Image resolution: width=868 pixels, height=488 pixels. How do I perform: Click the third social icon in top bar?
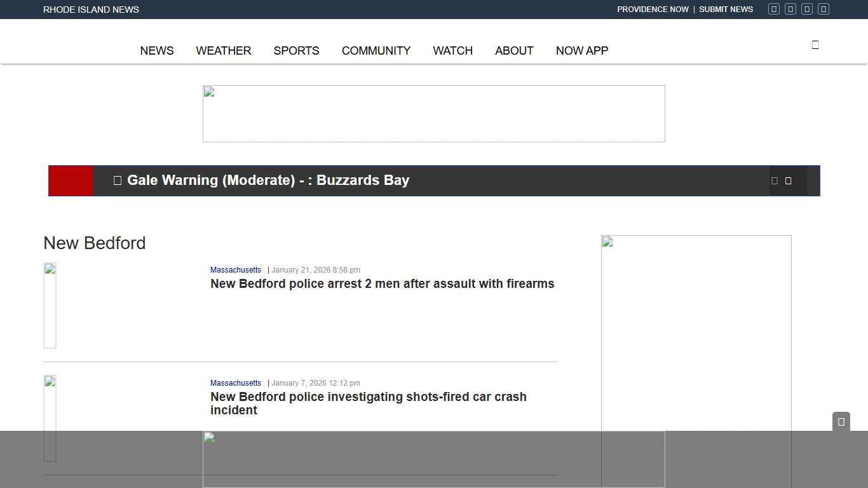pos(806,9)
